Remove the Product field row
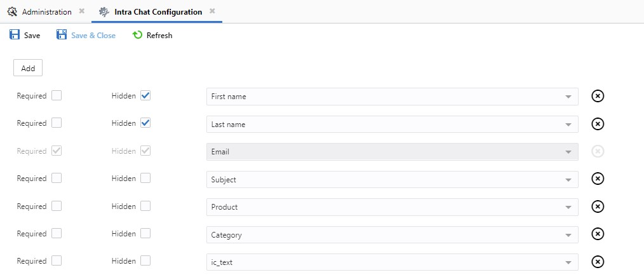This screenshot has height=277, width=644. pos(598,206)
